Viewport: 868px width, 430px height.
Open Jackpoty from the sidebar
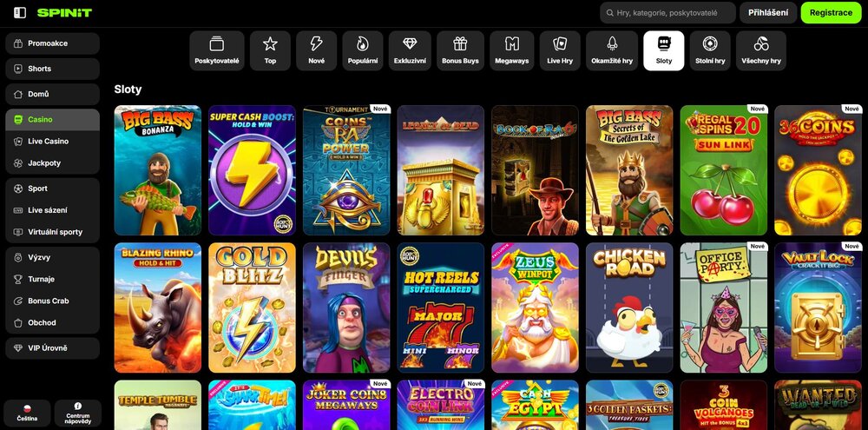(52, 163)
